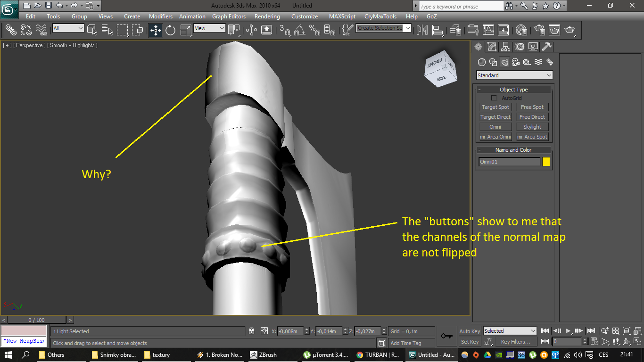Activate Bind to Space Warp tool
Image resolution: width=644 pixels, height=362 pixels.
point(41,30)
